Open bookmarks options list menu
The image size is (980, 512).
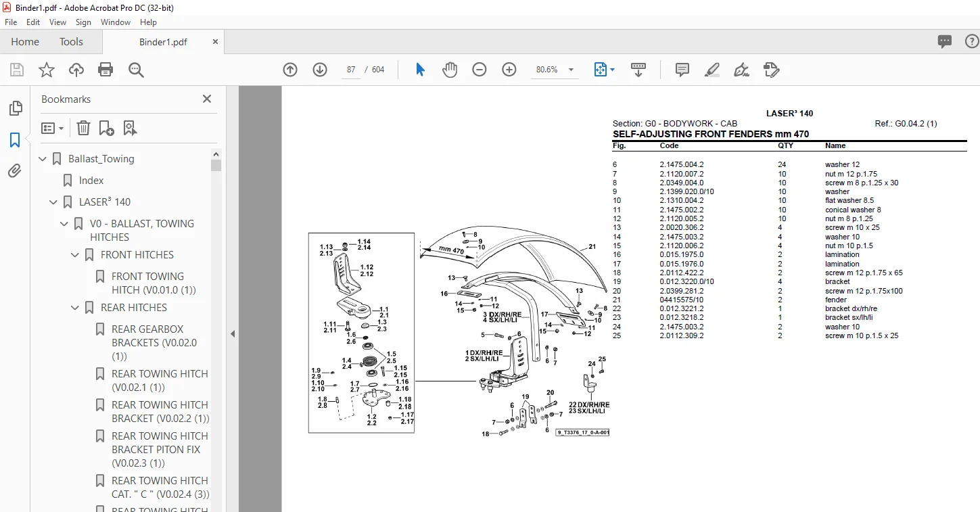pyautogui.click(x=52, y=128)
